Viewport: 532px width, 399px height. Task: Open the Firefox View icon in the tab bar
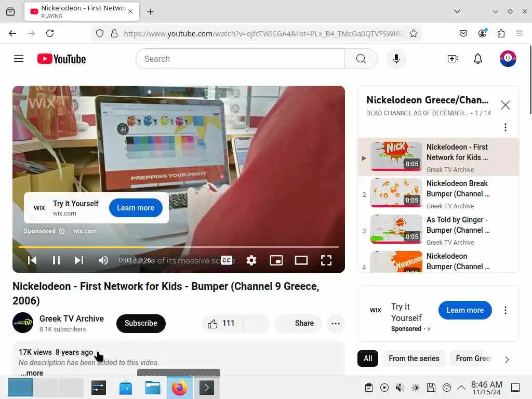pyautogui.click(x=10, y=12)
